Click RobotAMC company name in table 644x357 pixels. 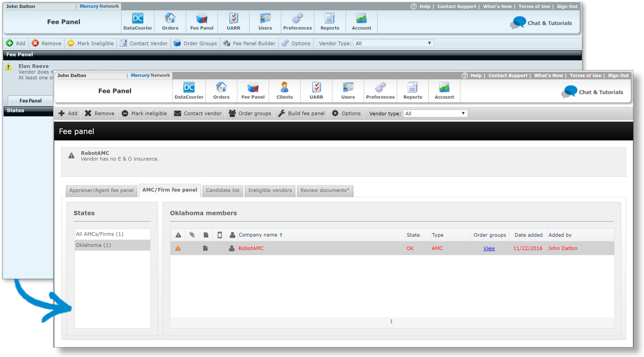click(251, 248)
